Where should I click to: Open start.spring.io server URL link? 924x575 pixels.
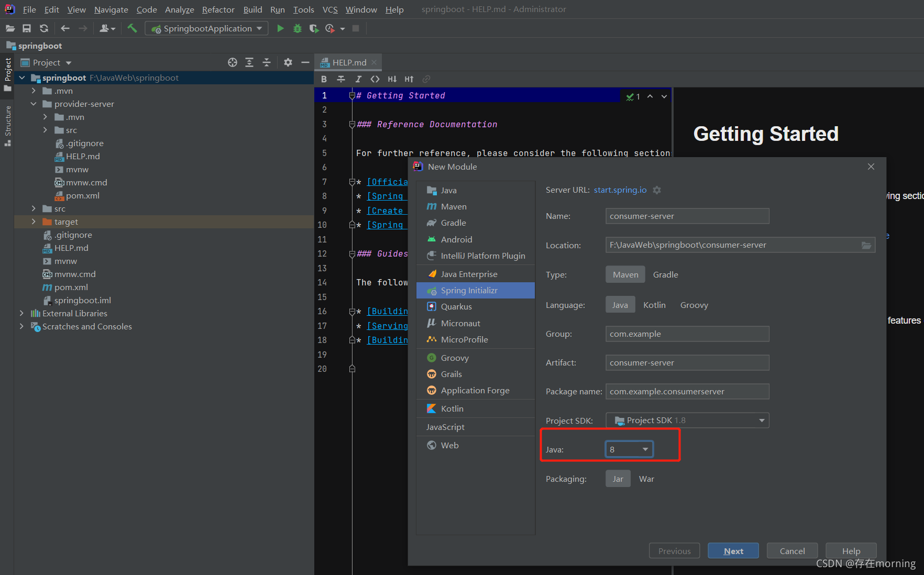tap(620, 190)
